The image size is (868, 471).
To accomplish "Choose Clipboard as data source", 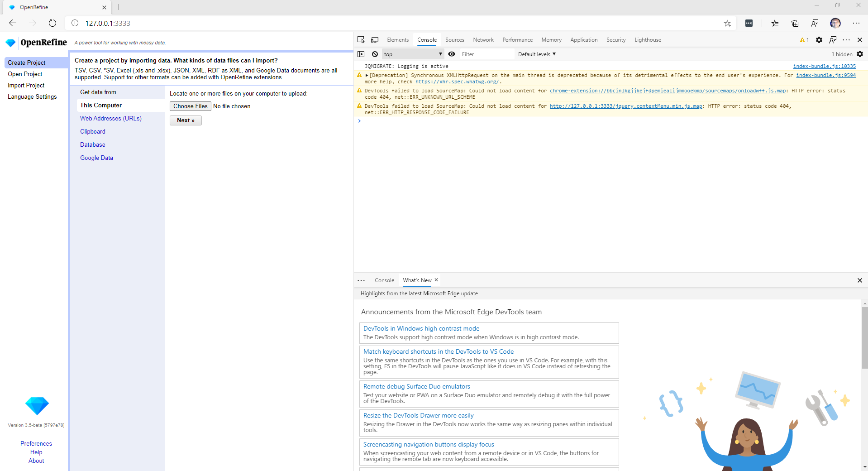I will coord(93,131).
